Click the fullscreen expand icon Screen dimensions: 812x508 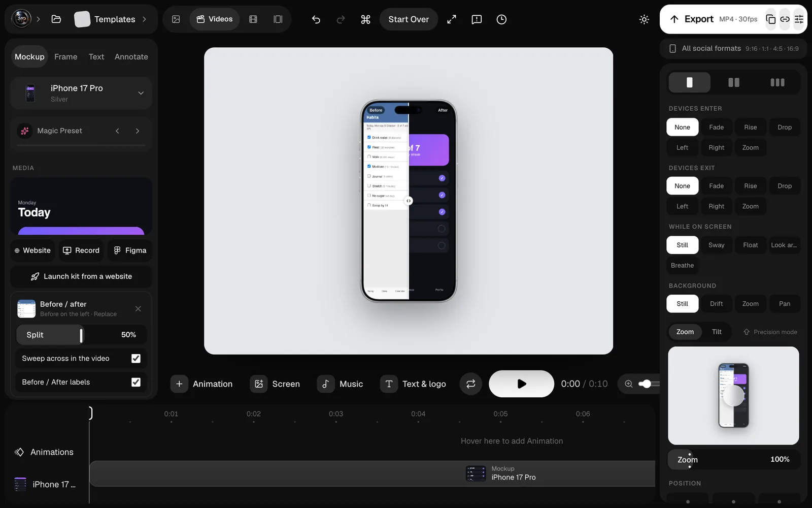[451, 19]
